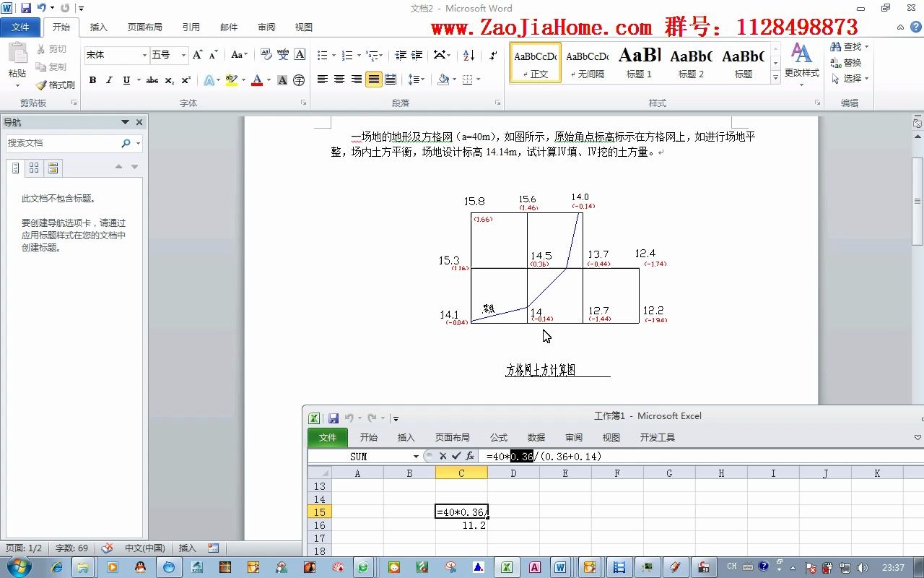Image resolution: width=924 pixels, height=578 pixels.
Task: Toggle strikethrough on selected text
Action: [152, 79]
